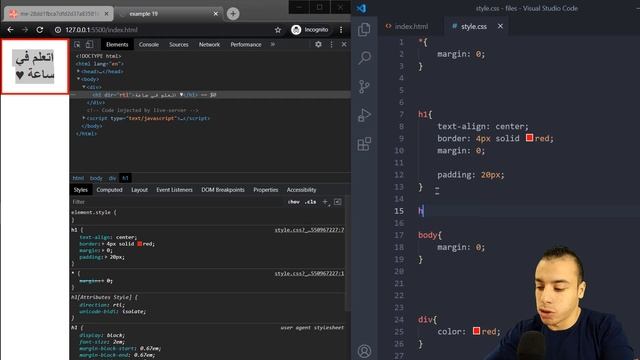640x360 pixels.
Task: Add new style rule plus icon
Action: [x=325, y=202]
